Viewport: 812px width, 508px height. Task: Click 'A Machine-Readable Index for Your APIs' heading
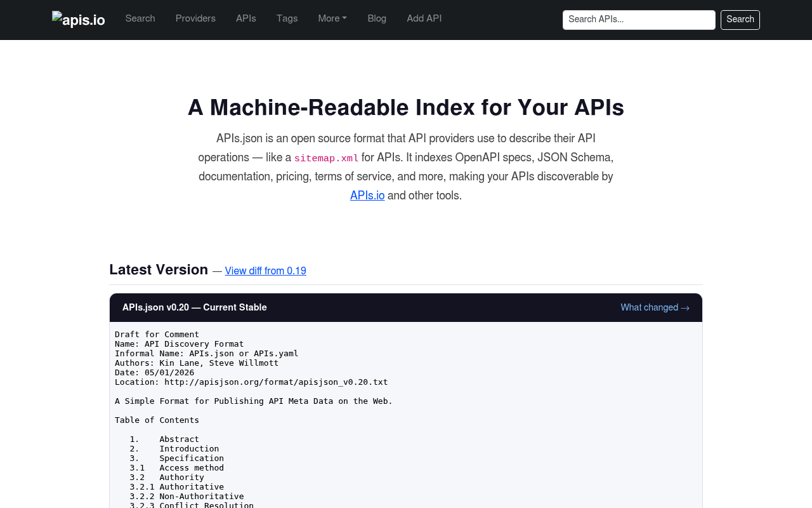click(x=406, y=108)
